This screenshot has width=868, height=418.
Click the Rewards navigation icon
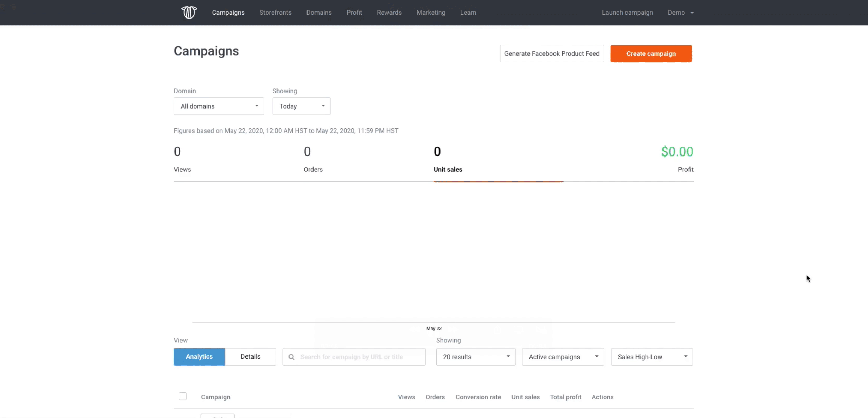(389, 12)
